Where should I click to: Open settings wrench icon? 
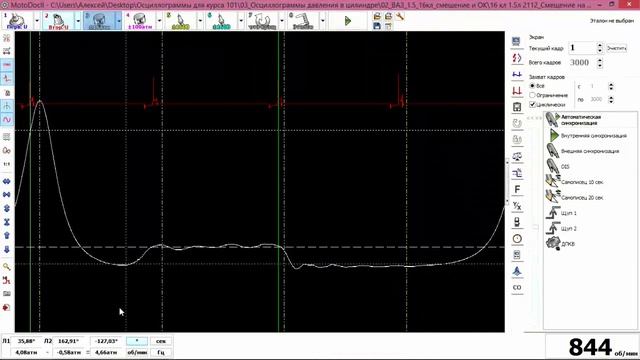[400, 16]
